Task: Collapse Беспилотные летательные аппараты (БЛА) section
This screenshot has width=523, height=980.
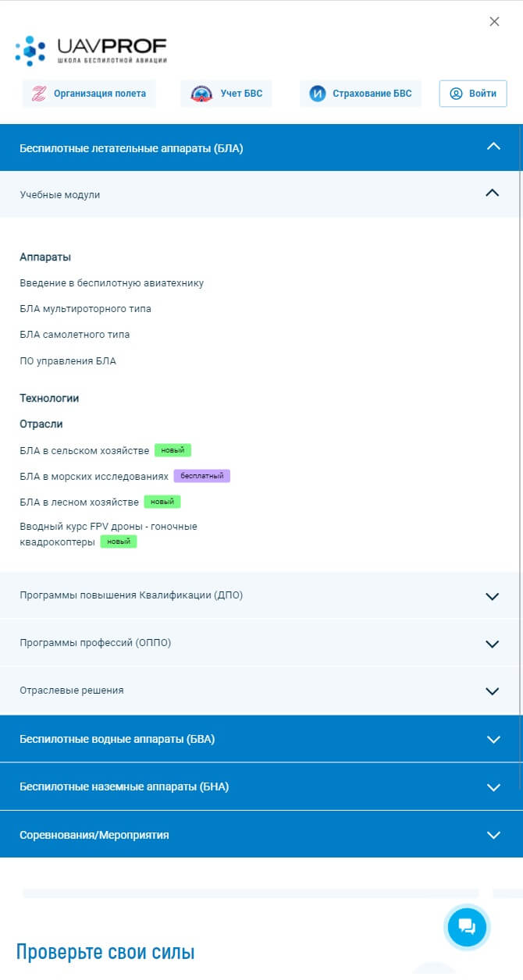Action: (261, 147)
